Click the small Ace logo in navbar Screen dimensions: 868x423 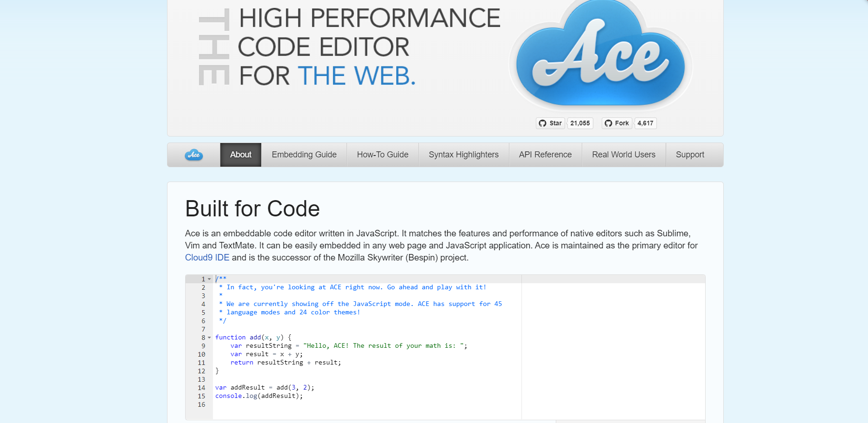click(x=194, y=155)
